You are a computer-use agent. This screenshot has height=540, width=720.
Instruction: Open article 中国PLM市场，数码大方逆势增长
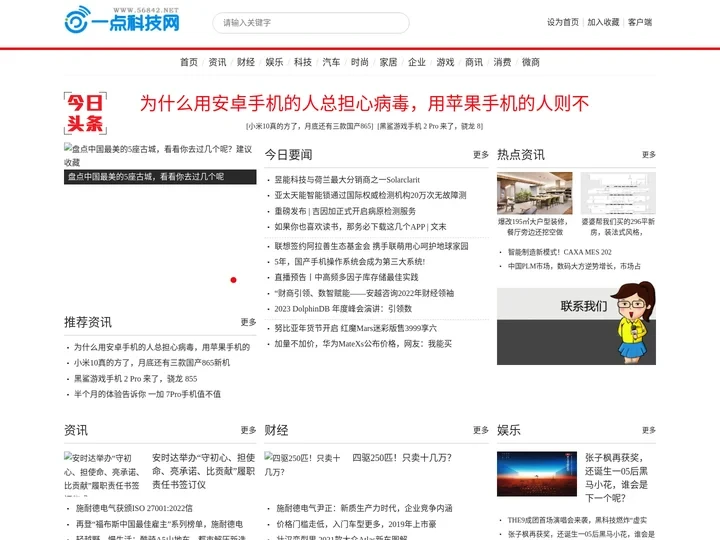coord(574,266)
